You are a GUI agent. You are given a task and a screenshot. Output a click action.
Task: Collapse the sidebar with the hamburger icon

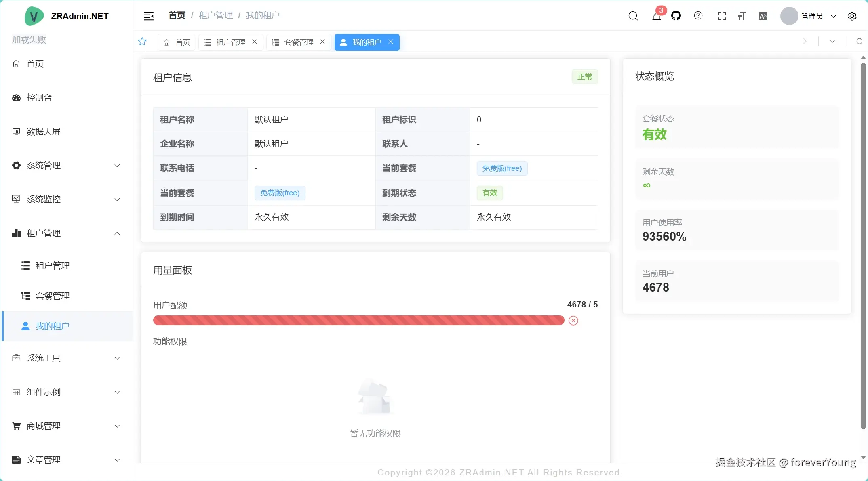(149, 16)
